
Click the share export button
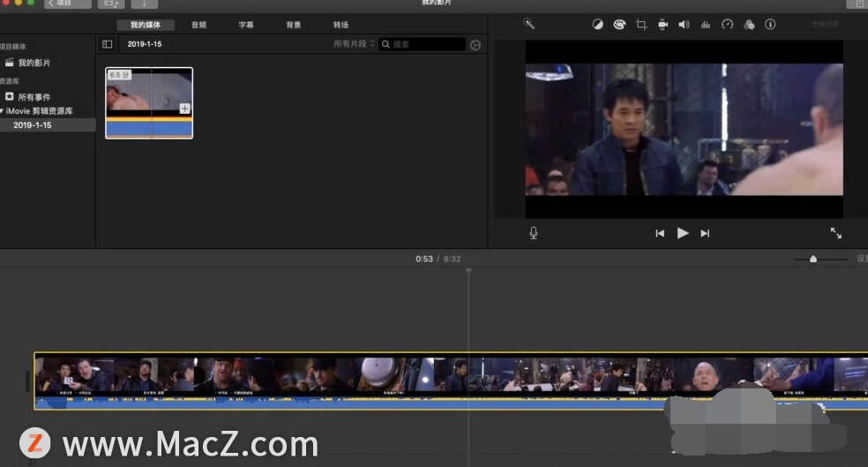(857, 4)
